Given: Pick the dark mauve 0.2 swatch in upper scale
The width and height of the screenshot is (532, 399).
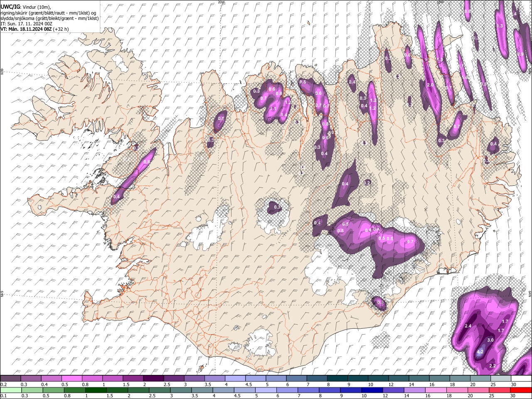Looking at the screenshot, I should pyautogui.click(x=10, y=378).
